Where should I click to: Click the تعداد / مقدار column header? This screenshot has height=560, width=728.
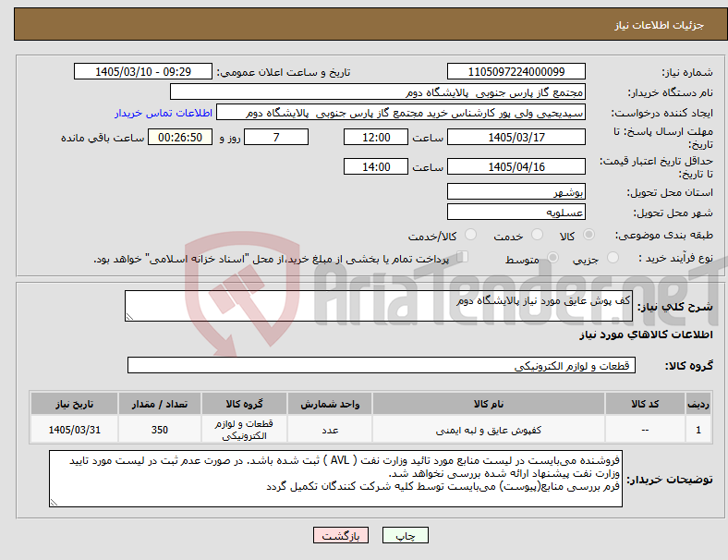pos(159,404)
